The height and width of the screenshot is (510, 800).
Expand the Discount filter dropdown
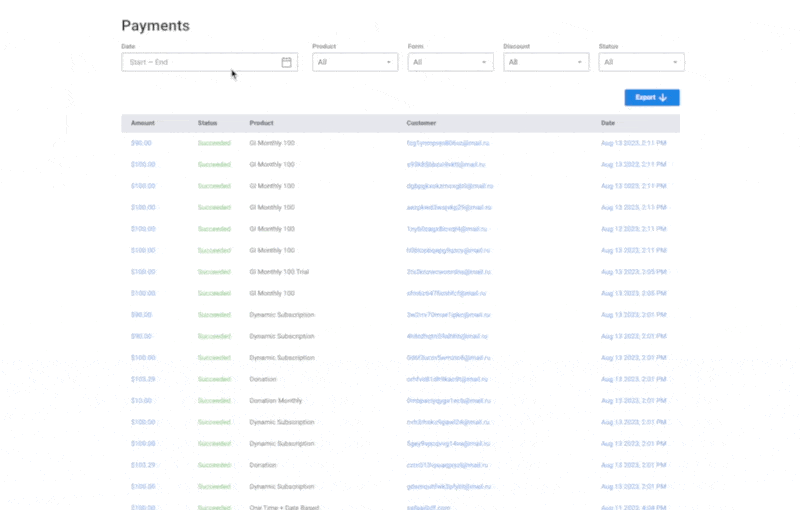(546, 62)
